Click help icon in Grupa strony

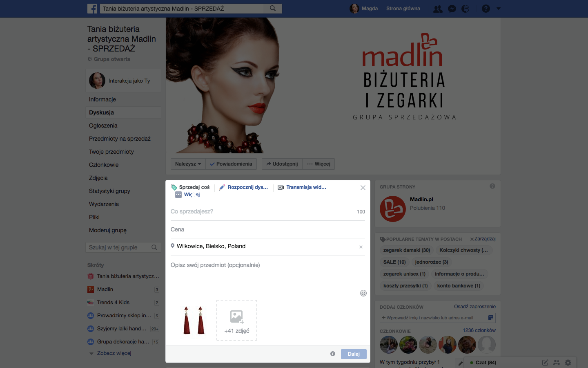(492, 186)
